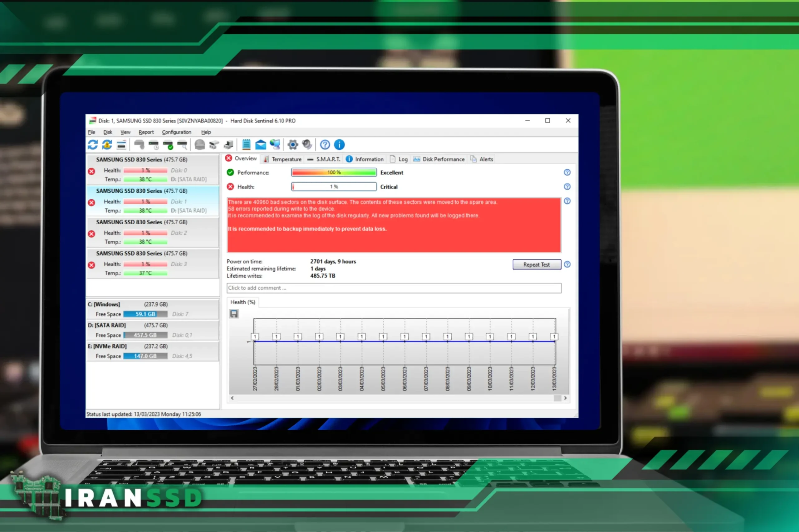The height and width of the screenshot is (532, 799).
Task: Click refresh icon with yellow warning sign
Action: (x=107, y=145)
